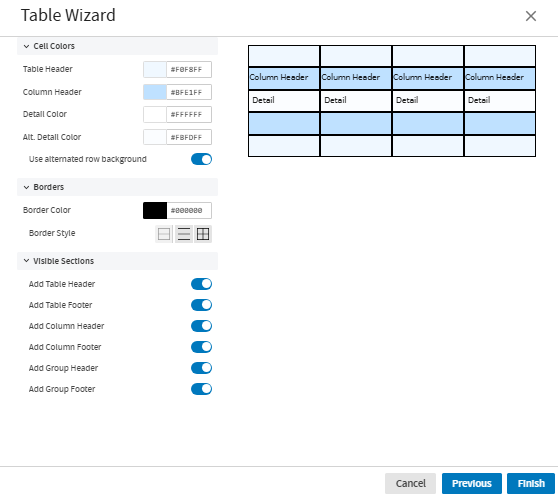
Task: Toggle Add Group Footer switch
Action: (x=201, y=389)
